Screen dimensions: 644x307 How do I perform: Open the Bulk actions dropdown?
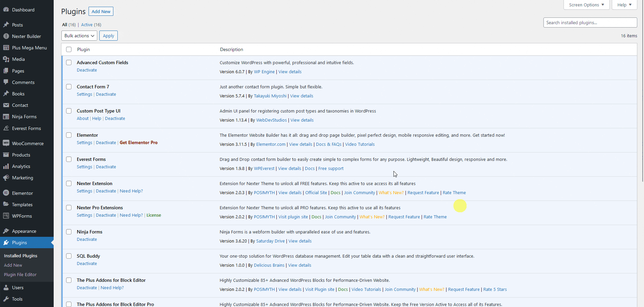pos(79,36)
